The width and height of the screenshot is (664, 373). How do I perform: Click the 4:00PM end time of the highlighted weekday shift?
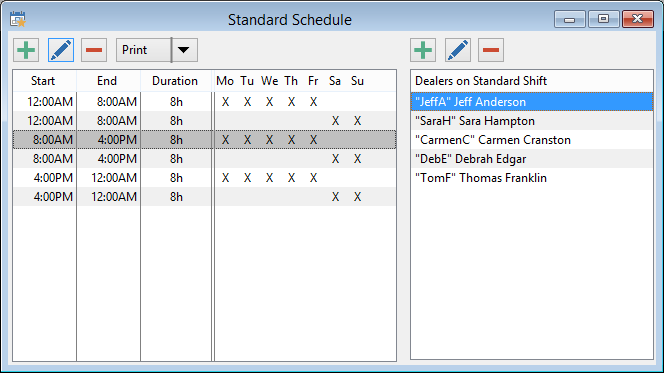108,140
